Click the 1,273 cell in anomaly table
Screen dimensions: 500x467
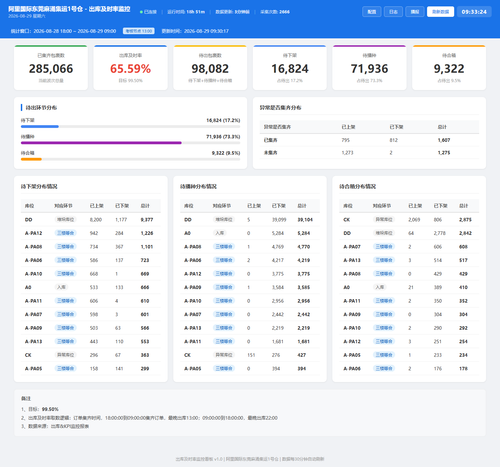(x=347, y=153)
